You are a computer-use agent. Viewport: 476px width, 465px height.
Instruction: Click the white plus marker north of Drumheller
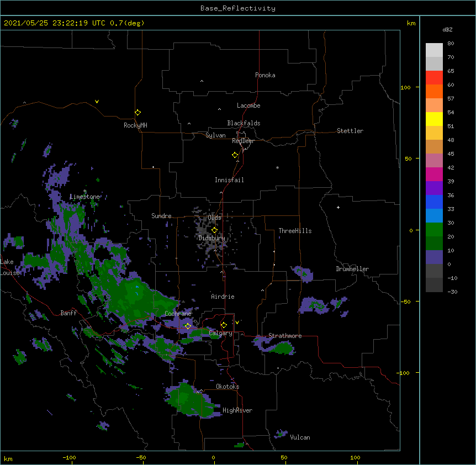tap(338, 207)
